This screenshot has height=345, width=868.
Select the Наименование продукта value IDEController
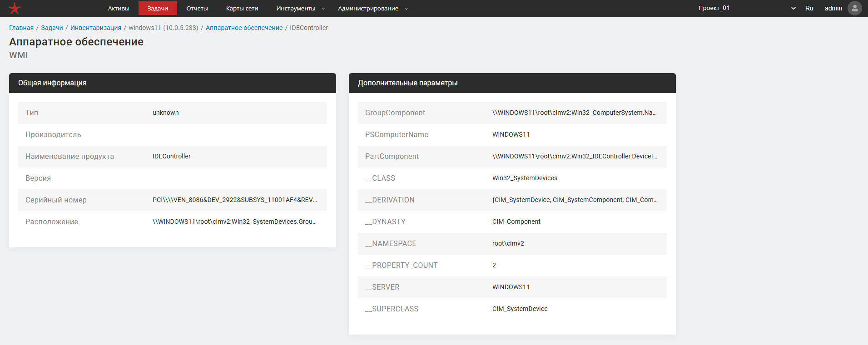point(172,156)
